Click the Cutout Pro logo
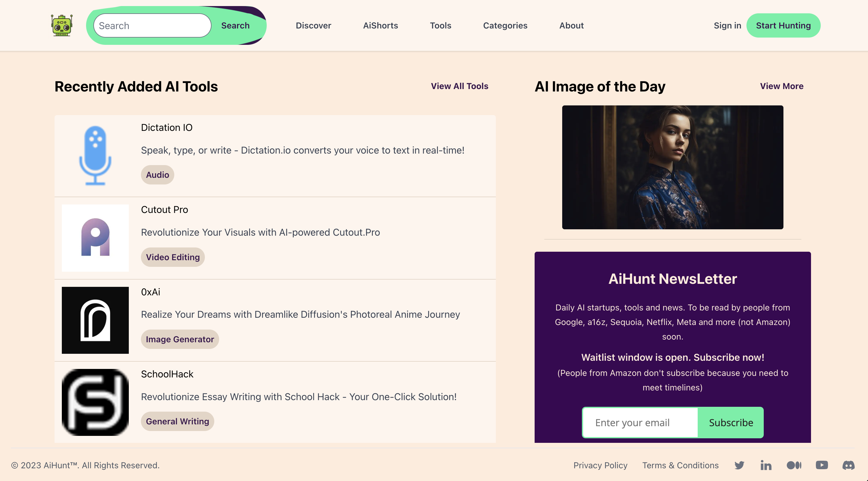This screenshot has height=481, width=868. pos(95,238)
